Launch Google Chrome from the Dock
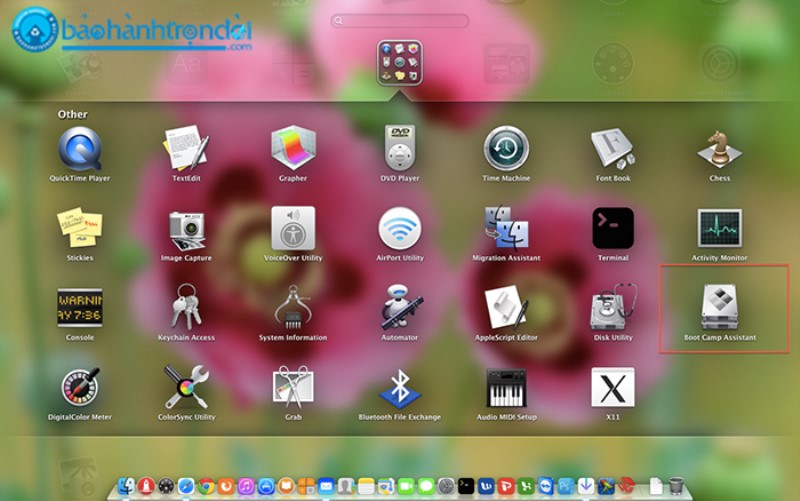This screenshot has width=800, height=501. coord(206,486)
